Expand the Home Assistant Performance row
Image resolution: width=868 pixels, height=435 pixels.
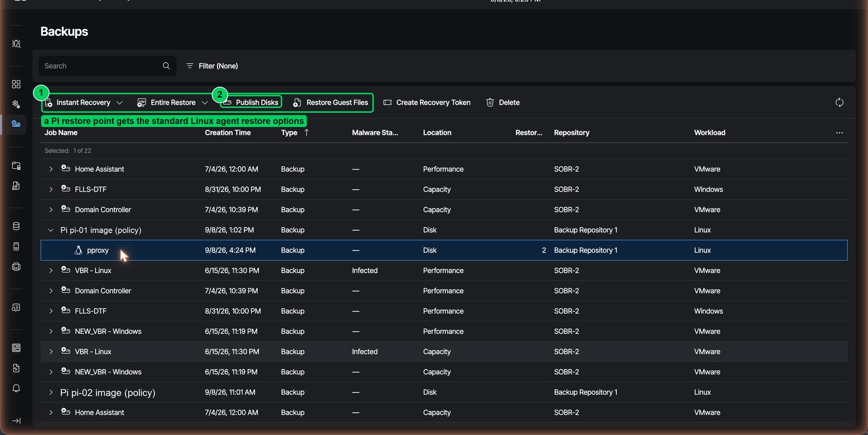pyautogui.click(x=51, y=169)
